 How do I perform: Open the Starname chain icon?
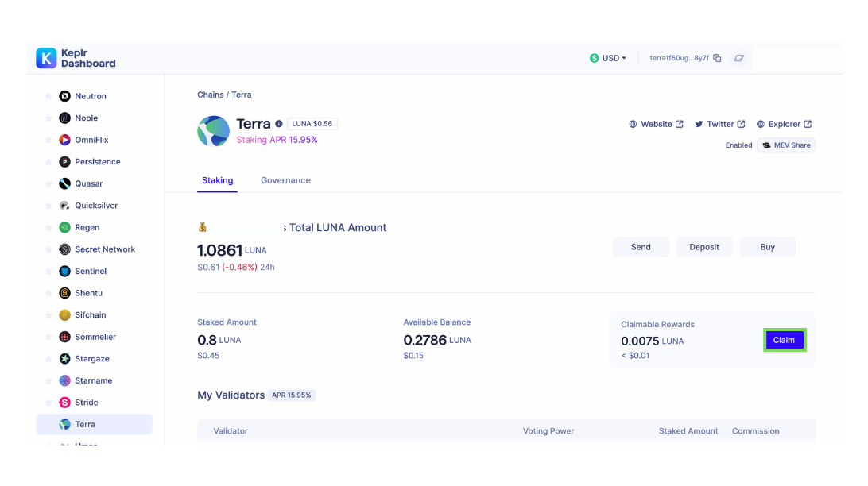64,380
